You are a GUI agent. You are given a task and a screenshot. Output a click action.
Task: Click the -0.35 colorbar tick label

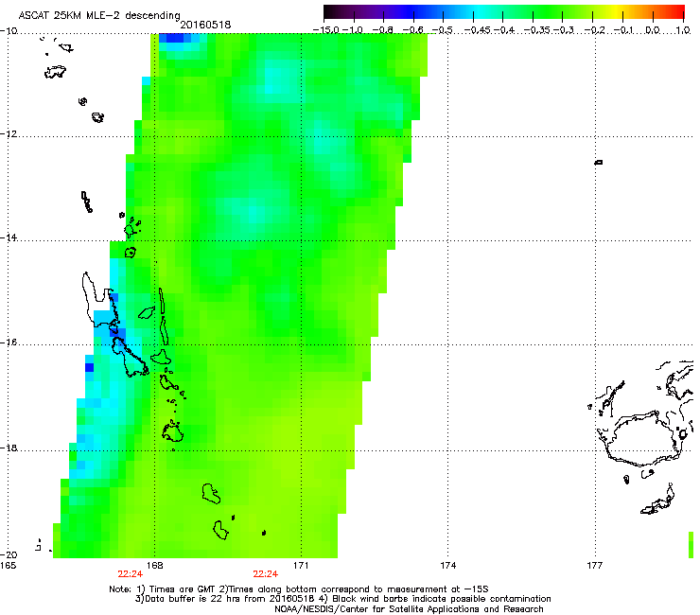point(537,30)
